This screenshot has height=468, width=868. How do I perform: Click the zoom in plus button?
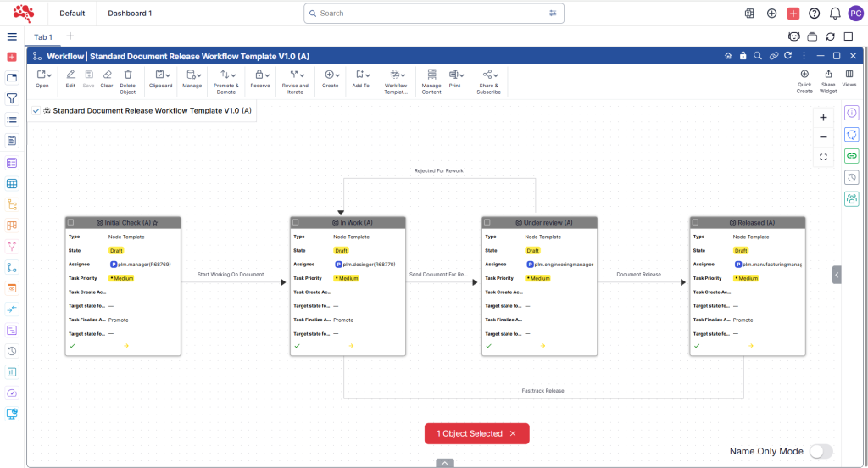click(823, 118)
